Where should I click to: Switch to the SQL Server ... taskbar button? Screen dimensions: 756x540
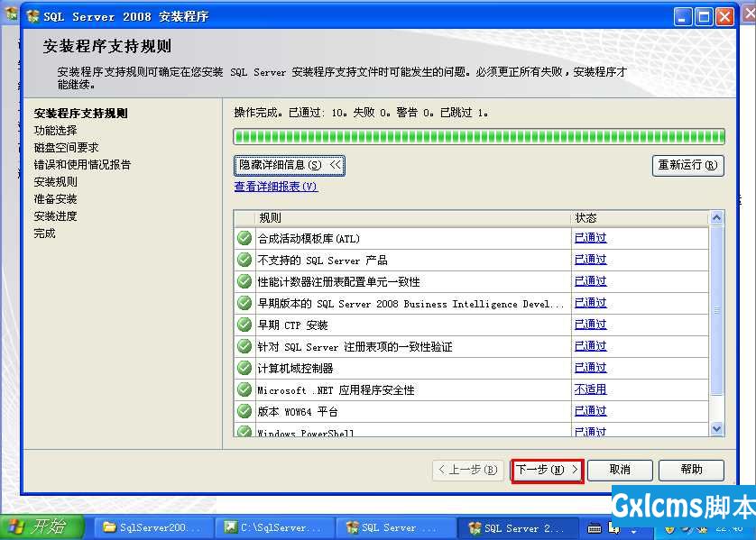396,528
